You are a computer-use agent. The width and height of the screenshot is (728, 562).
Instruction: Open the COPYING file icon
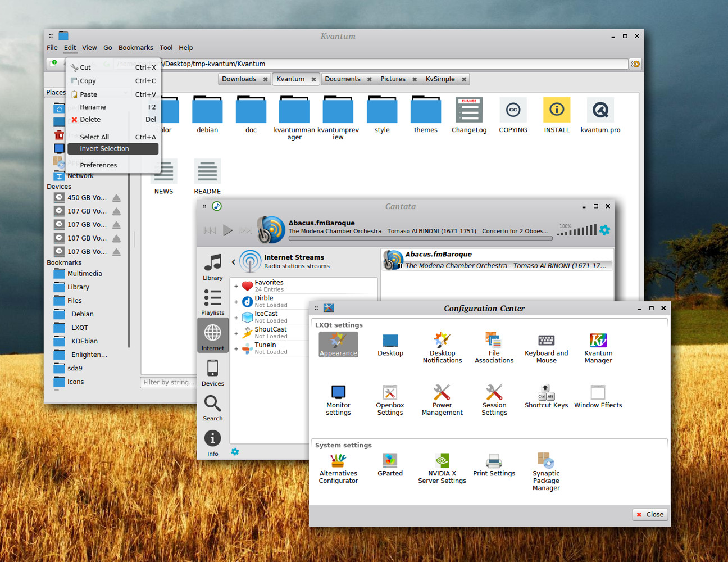pos(513,115)
